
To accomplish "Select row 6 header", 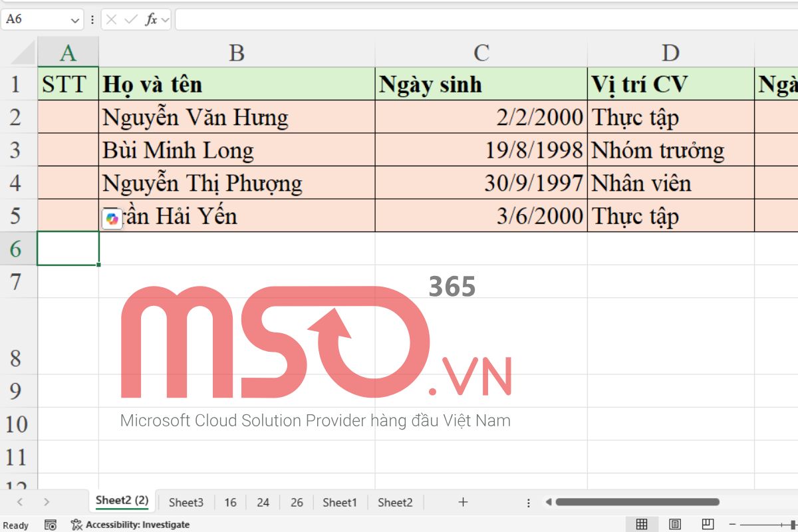I will click(x=19, y=249).
